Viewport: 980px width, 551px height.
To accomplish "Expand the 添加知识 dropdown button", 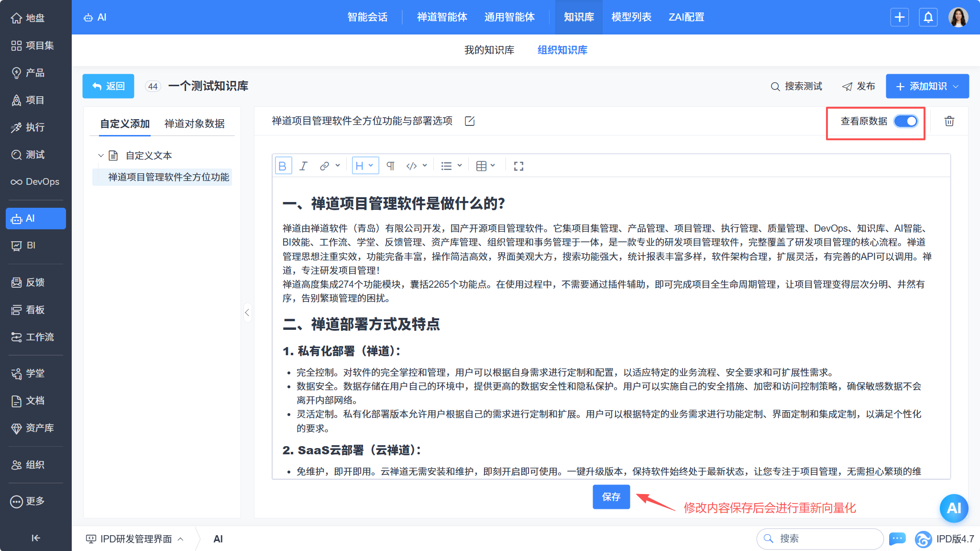I will [927, 86].
